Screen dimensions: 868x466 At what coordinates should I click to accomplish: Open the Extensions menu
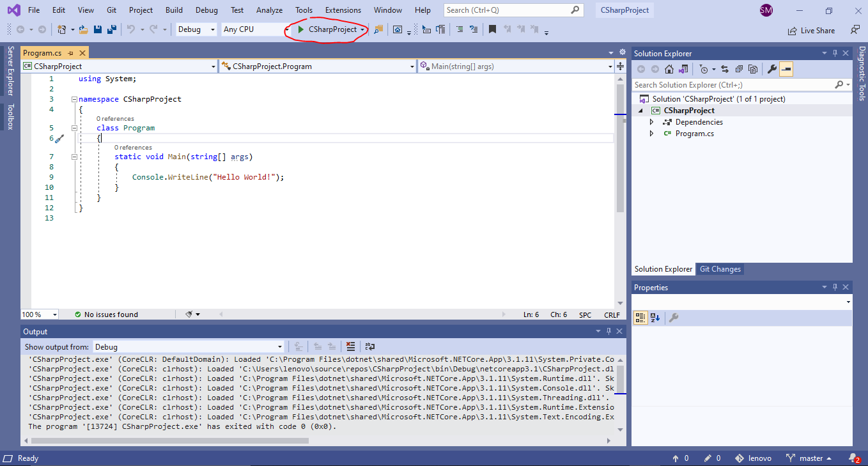pos(343,10)
